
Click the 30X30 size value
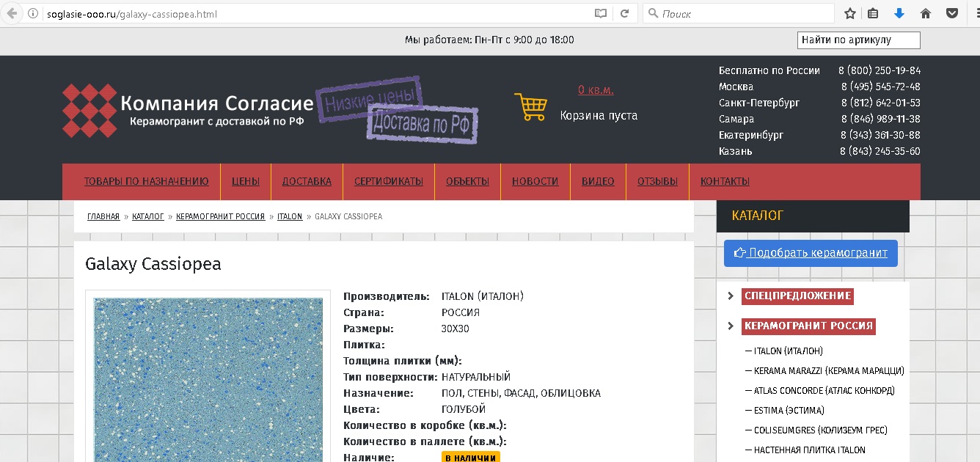click(456, 329)
